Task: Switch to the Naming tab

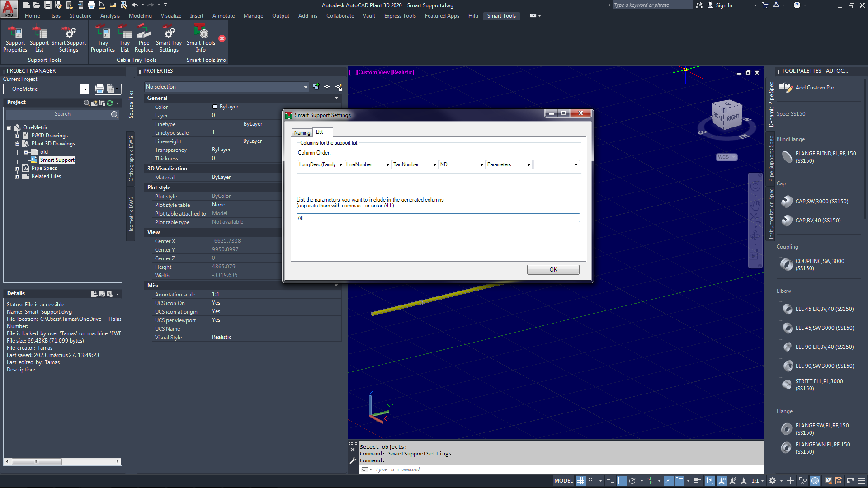Action: click(302, 133)
